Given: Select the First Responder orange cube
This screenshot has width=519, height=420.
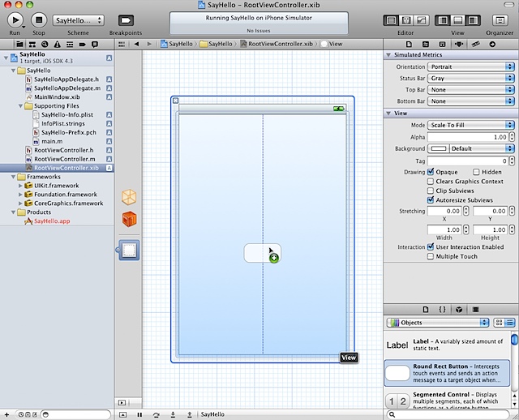Looking at the screenshot, I should pos(129,219).
